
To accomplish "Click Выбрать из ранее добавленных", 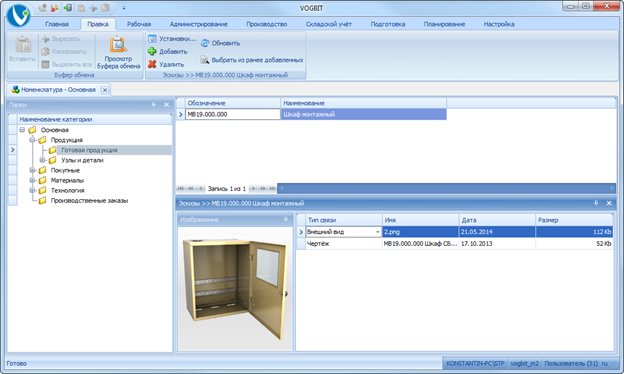I will (x=252, y=60).
